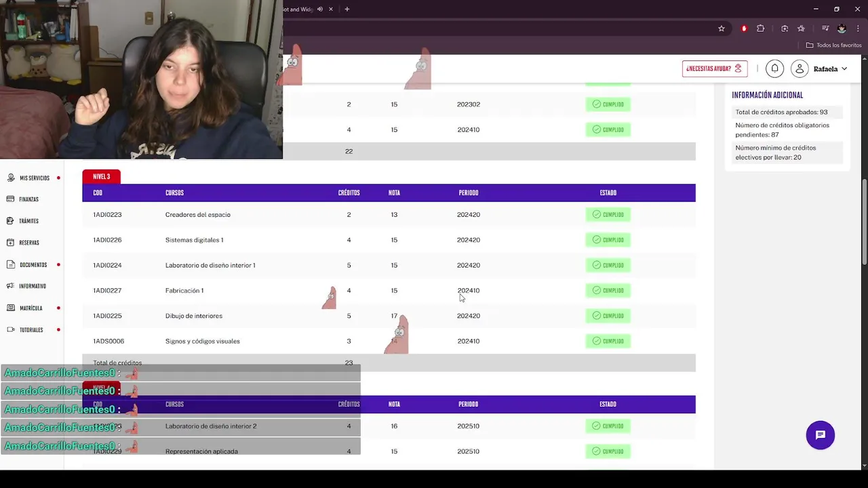Open the Matrícula sidebar icon
This screenshot has height=488, width=868.
[x=11, y=308]
